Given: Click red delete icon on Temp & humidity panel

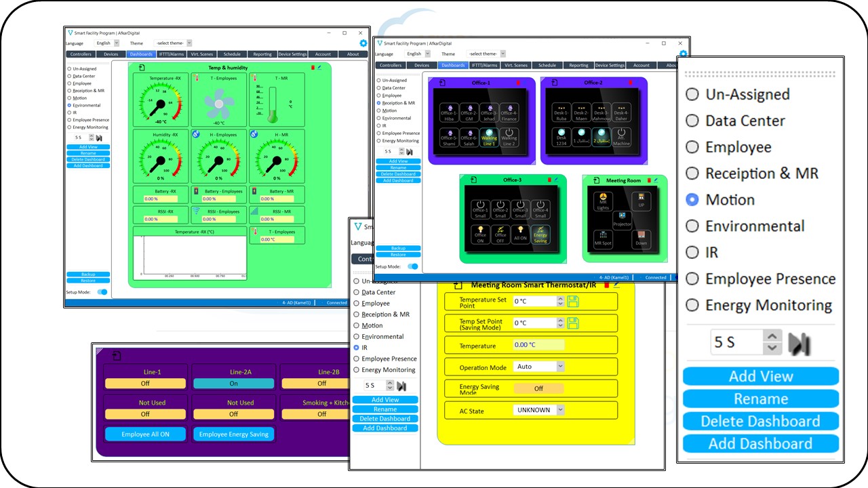Looking at the screenshot, I should (313, 68).
